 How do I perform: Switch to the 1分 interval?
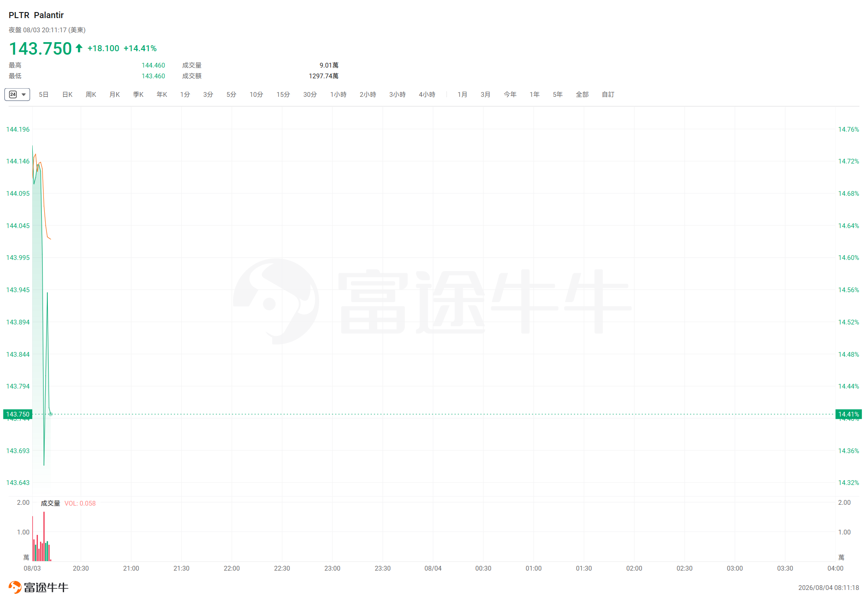point(185,95)
